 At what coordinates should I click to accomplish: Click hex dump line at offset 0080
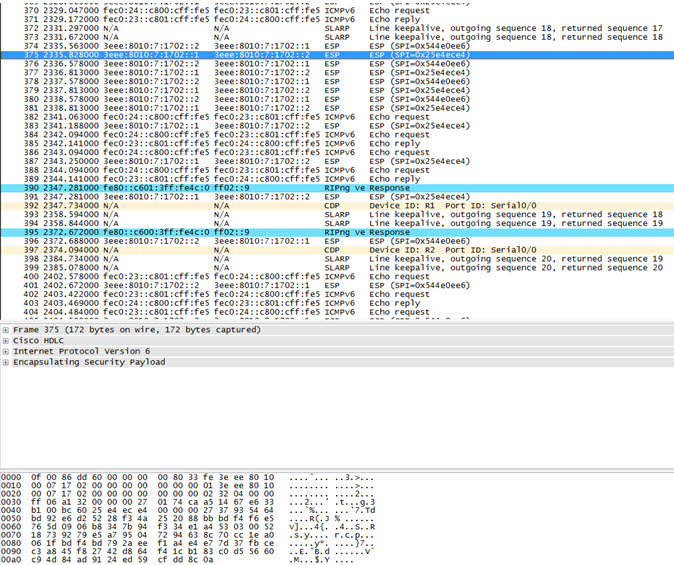pyautogui.click(x=188, y=543)
